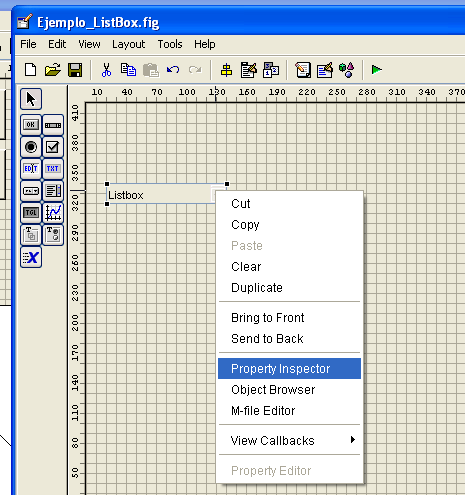Select the Toggle Button (TGL) component tool
This screenshot has height=495, width=465.
31,213
